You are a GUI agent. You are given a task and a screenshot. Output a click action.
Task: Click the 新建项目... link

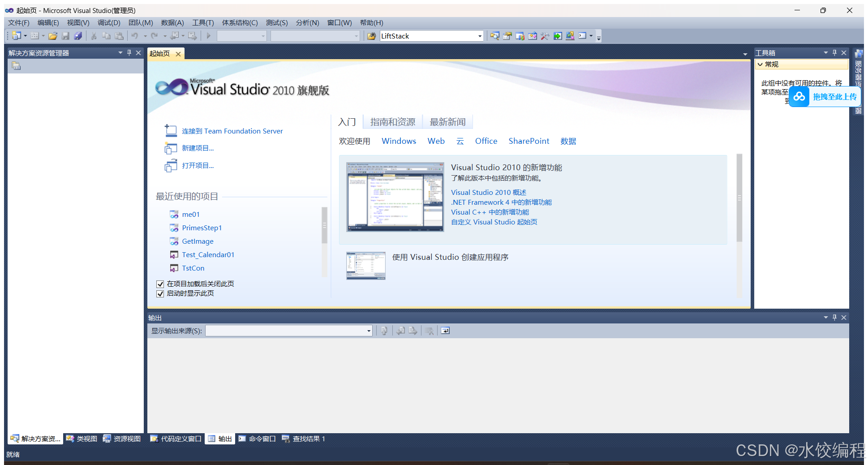coord(198,148)
